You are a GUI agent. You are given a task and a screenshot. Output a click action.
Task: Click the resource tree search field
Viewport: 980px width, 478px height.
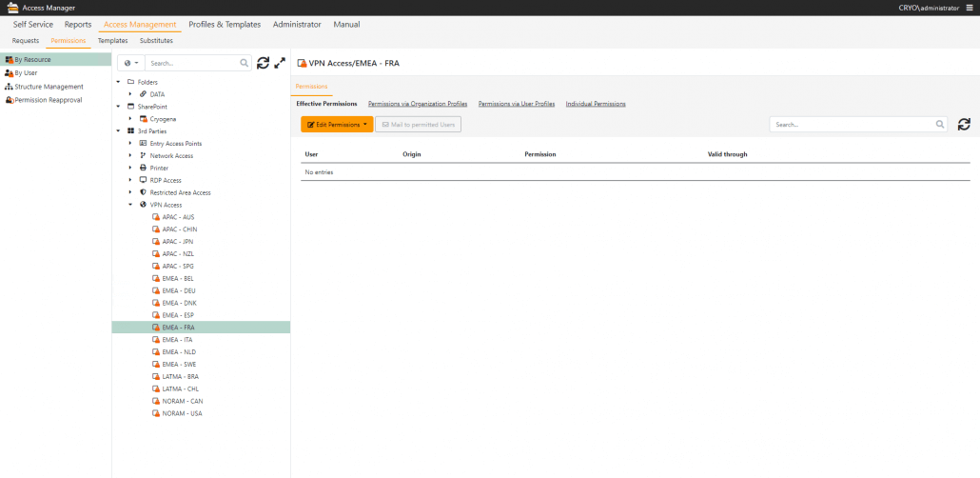pyautogui.click(x=190, y=63)
